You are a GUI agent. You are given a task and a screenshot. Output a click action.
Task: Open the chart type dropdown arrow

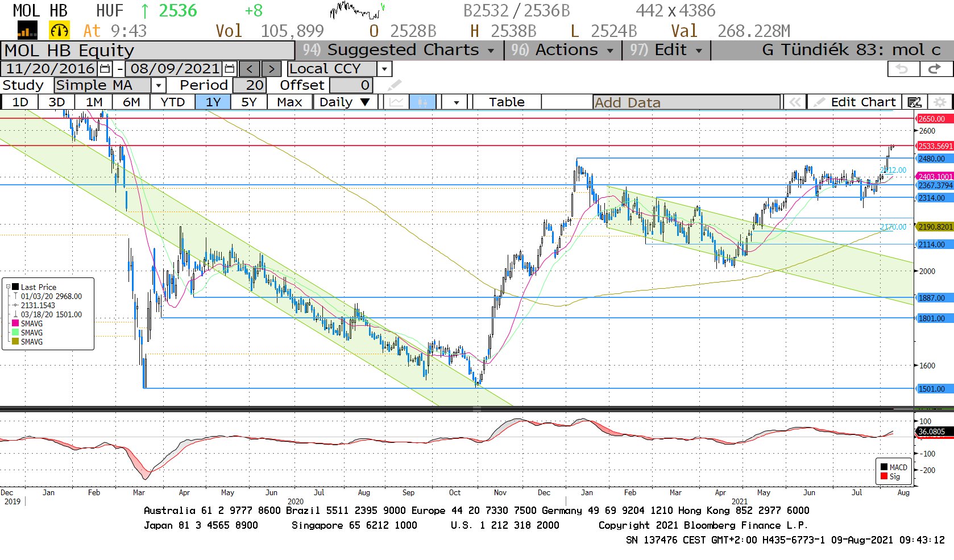pyautogui.click(x=456, y=102)
